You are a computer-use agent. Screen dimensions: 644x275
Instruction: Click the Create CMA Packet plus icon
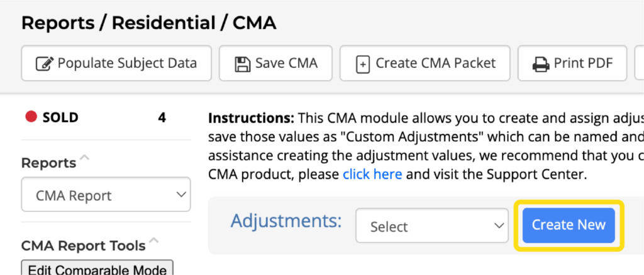(x=363, y=64)
